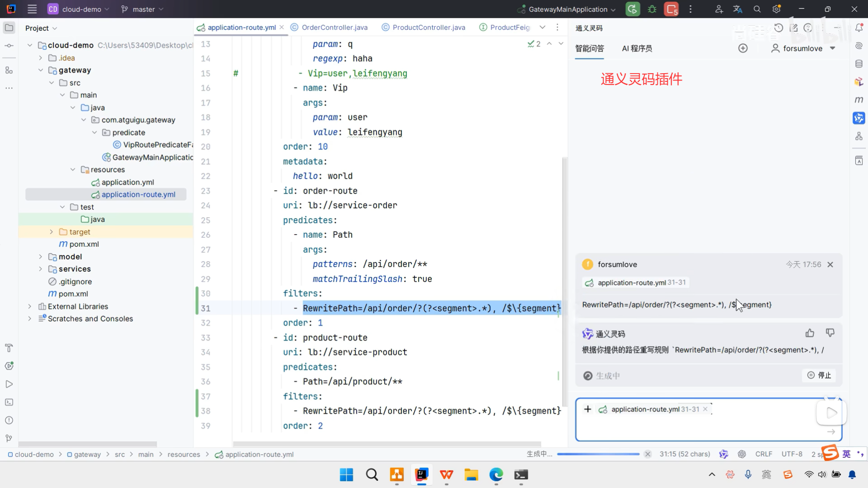Open Tongyi Lingma plugin sidebar icon
Viewport: 868px width, 488px height.
[859, 118]
